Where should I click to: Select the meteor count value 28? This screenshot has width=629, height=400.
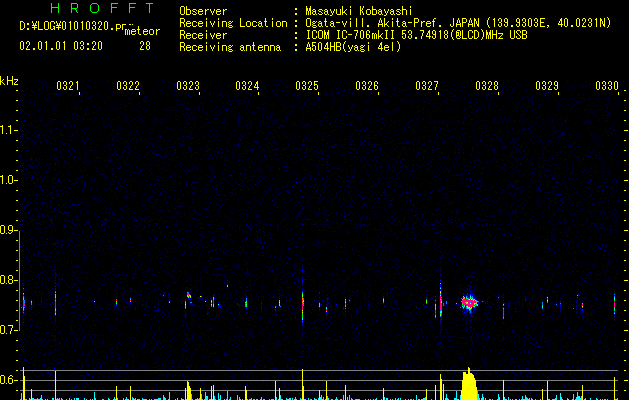[x=145, y=46]
